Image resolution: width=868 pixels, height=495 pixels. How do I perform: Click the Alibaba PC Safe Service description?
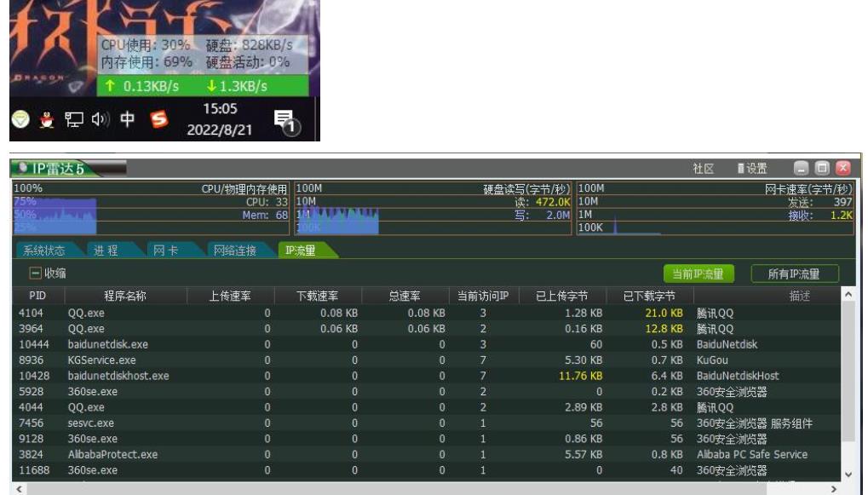[752, 455]
